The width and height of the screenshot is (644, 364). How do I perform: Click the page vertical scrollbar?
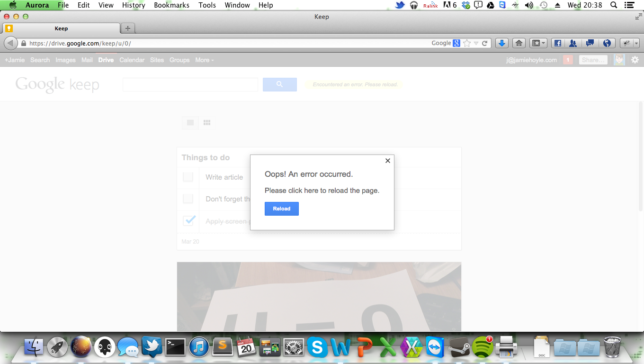[641, 156]
